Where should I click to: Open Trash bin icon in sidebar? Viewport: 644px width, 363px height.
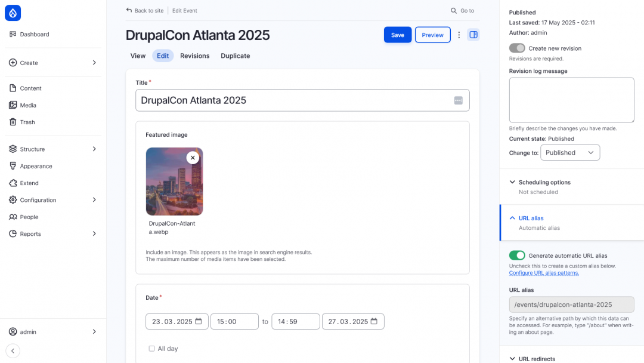point(13,122)
